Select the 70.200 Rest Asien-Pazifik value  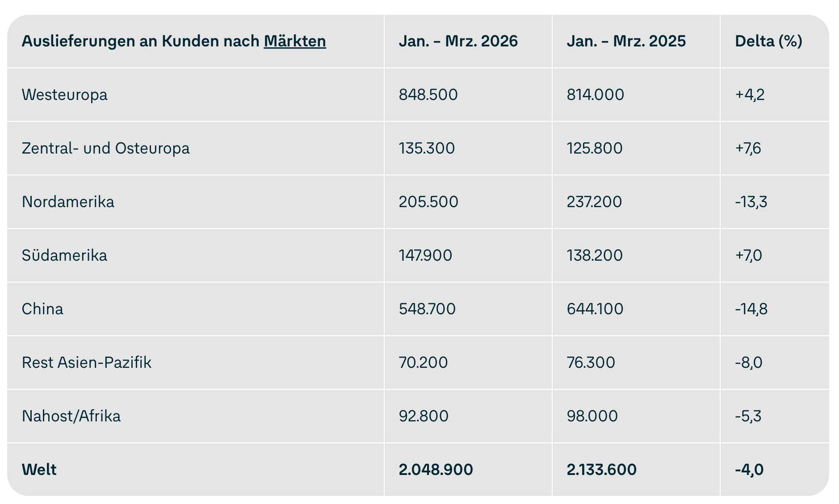pyautogui.click(x=423, y=362)
